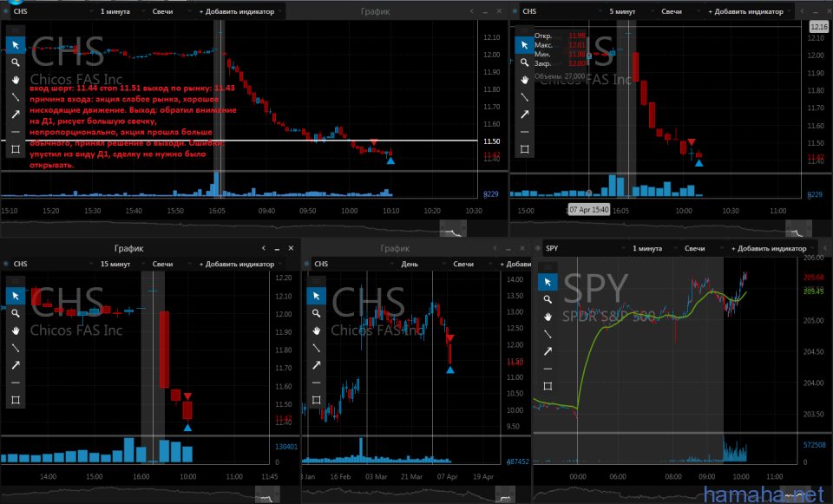The height and width of the screenshot is (504, 833).
Task: Click the daily chart's График title
Action: pyautogui.click(x=395, y=248)
